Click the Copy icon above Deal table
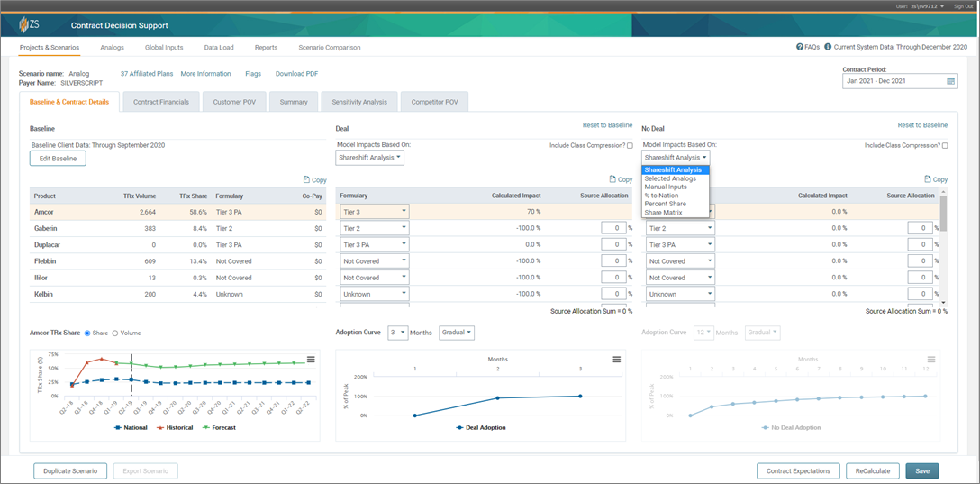This screenshot has height=484, width=980. 613,179
